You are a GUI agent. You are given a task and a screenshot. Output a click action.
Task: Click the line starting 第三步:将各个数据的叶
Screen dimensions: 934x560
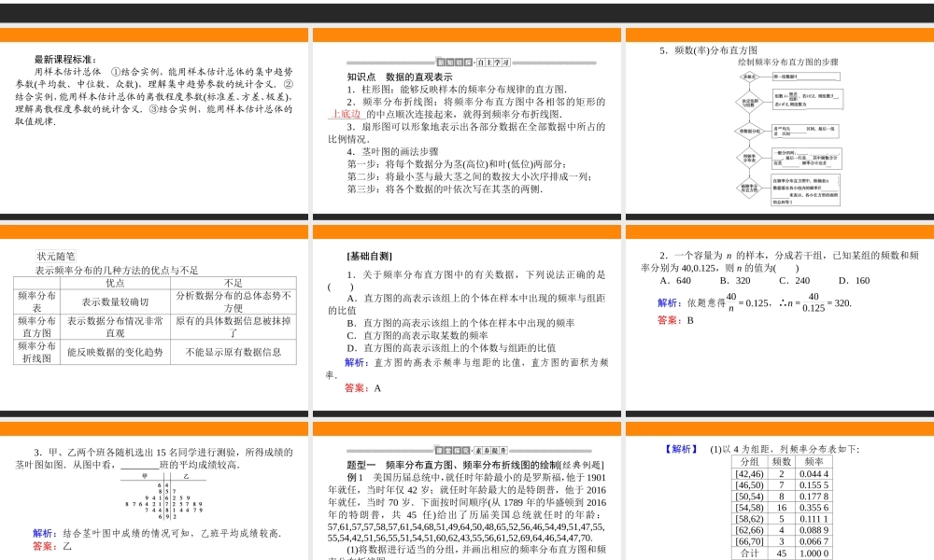point(445,189)
